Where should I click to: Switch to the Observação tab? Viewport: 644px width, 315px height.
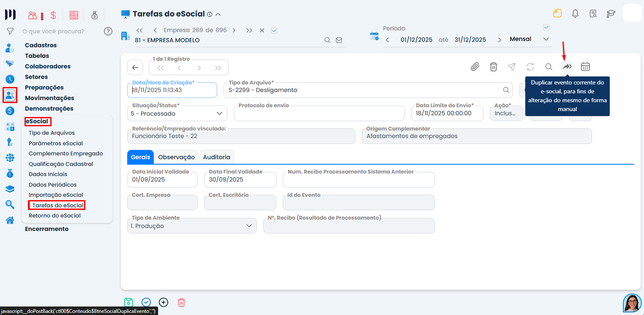click(176, 157)
